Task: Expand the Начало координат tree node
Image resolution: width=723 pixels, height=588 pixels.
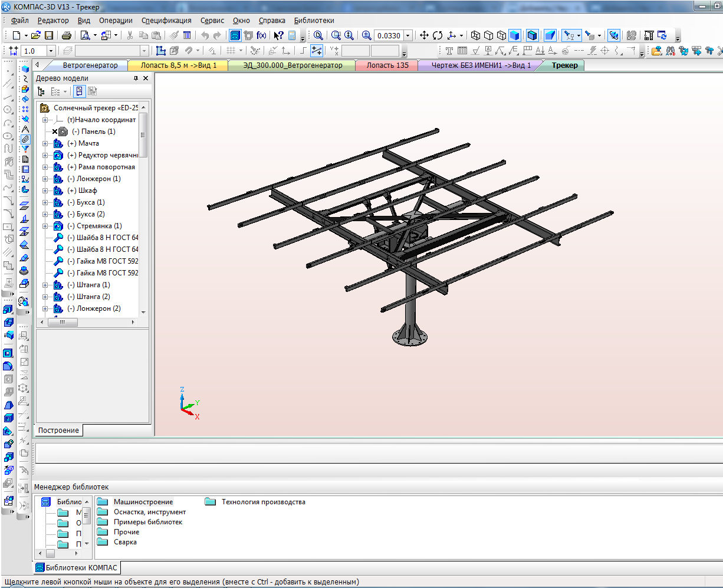Action: 45,120
